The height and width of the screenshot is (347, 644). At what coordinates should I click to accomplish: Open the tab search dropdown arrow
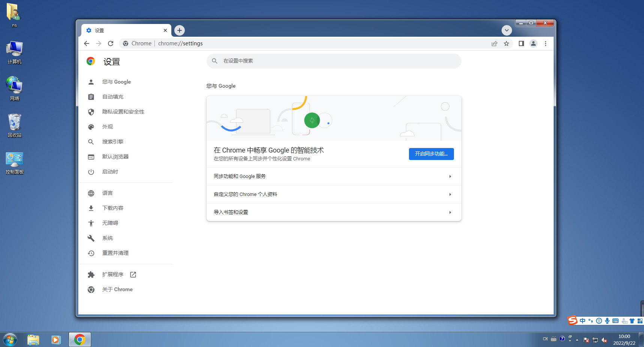click(507, 30)
